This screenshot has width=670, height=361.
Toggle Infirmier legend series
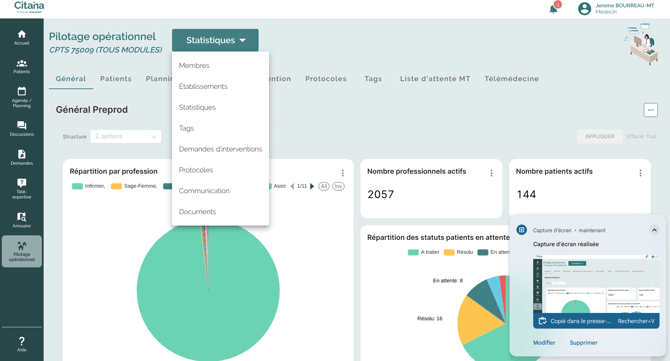point(88,186)
